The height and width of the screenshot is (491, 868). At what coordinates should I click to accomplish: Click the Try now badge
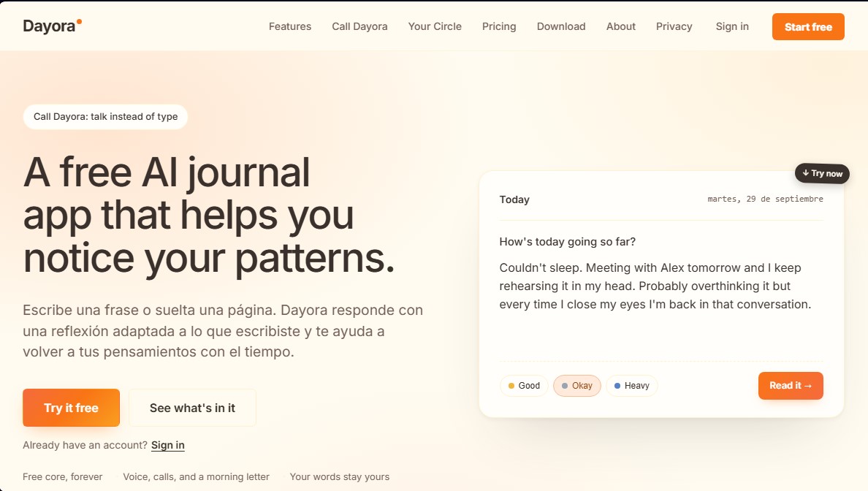coord(822,173)
